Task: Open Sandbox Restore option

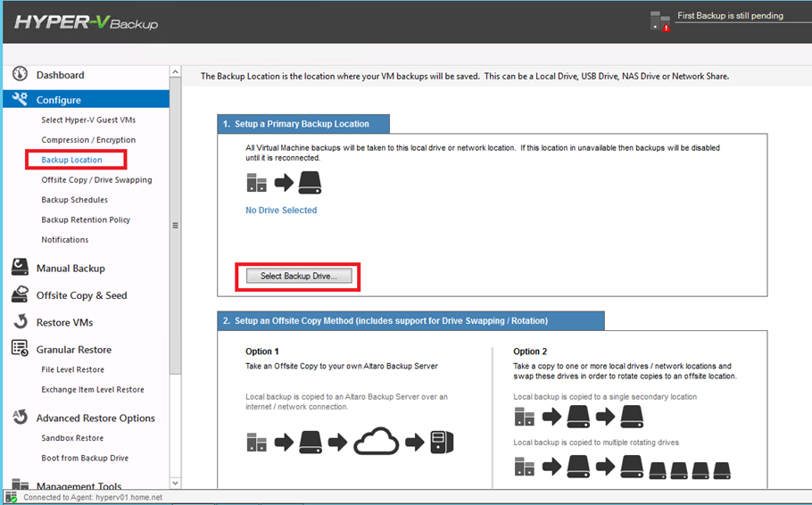Action: coord(72,438)
